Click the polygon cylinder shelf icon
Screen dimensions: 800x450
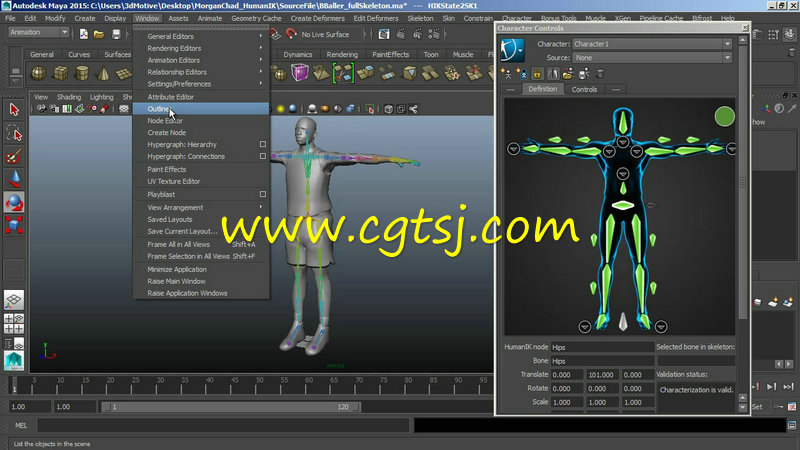[x=82, y=73]
